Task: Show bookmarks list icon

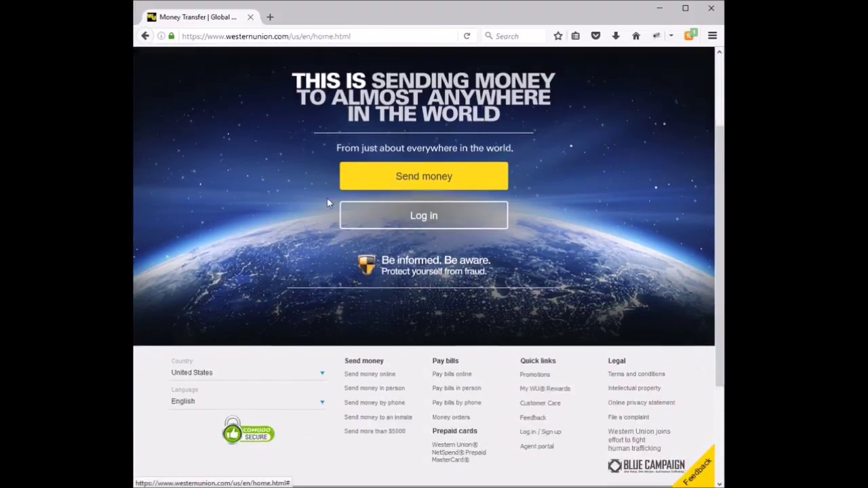Action: click(576, 36)
